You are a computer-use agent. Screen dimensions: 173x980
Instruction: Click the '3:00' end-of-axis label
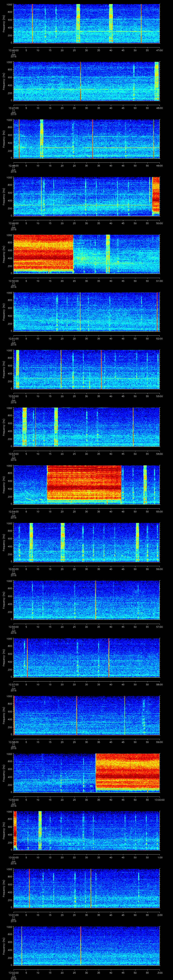pyautogui.click(x=160, y=972)
